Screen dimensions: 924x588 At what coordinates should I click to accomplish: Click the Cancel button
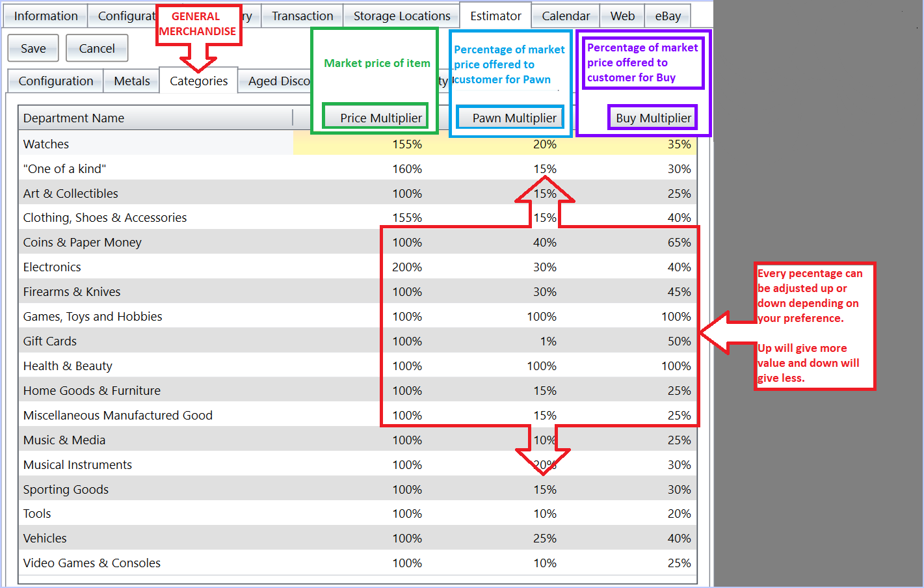click(x=97, y=48)
